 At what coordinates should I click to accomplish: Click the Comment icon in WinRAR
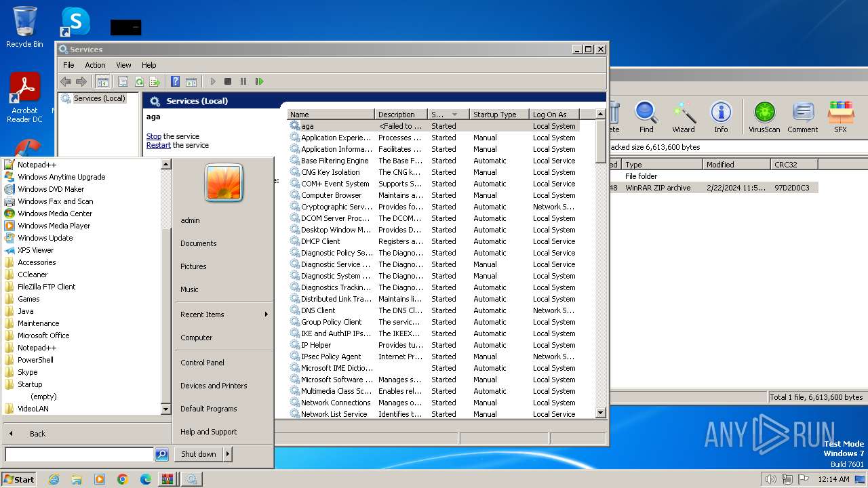[803, 117]
